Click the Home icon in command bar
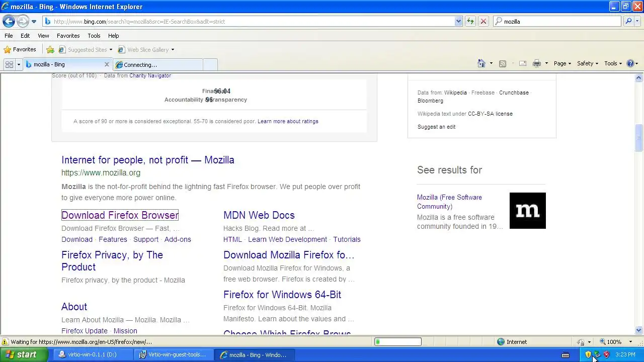Image resolution: width=644 pixels, height=362 pixels. [x=481, y=63]
